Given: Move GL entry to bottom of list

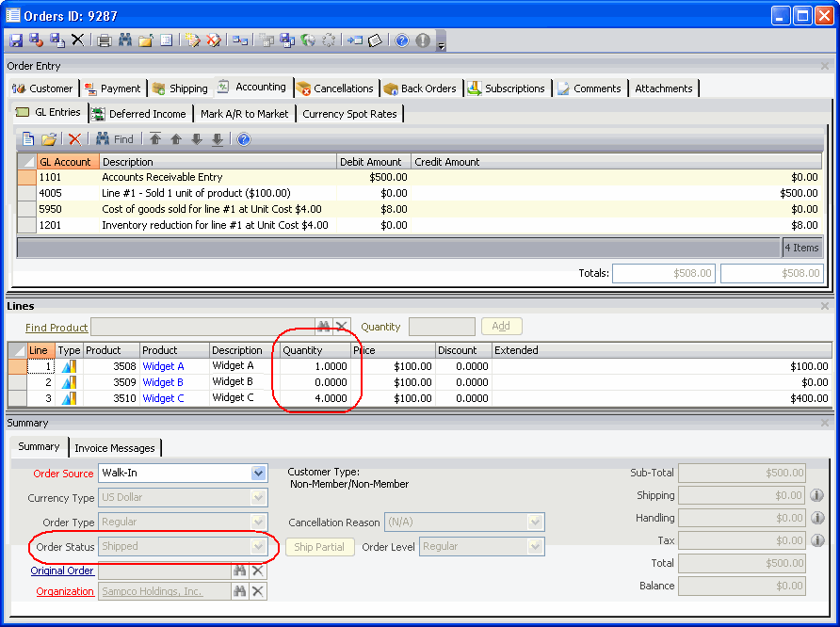Looking at the screenshot, I should coord(217,139).
